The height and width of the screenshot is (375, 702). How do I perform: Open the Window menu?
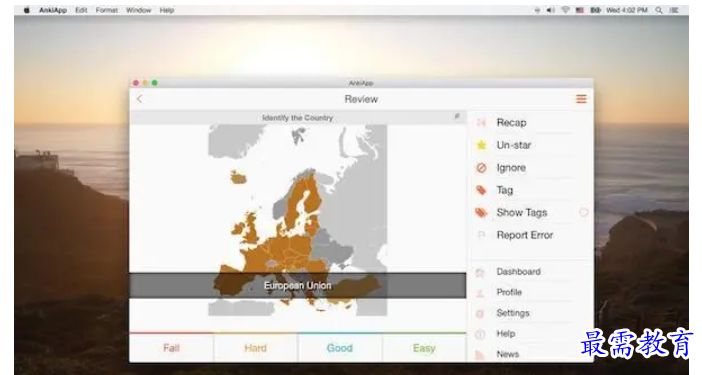pos(138,10)
